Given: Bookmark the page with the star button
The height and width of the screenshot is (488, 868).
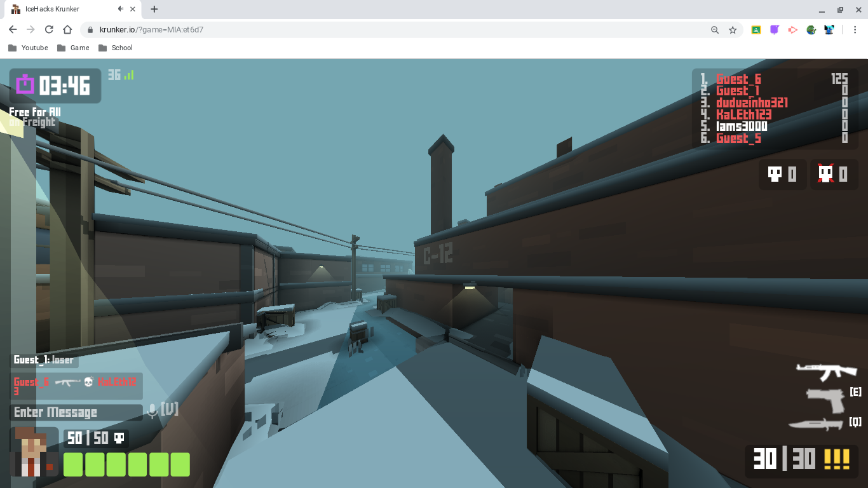Looking at the screenshot, I should (x=733, y=29).
